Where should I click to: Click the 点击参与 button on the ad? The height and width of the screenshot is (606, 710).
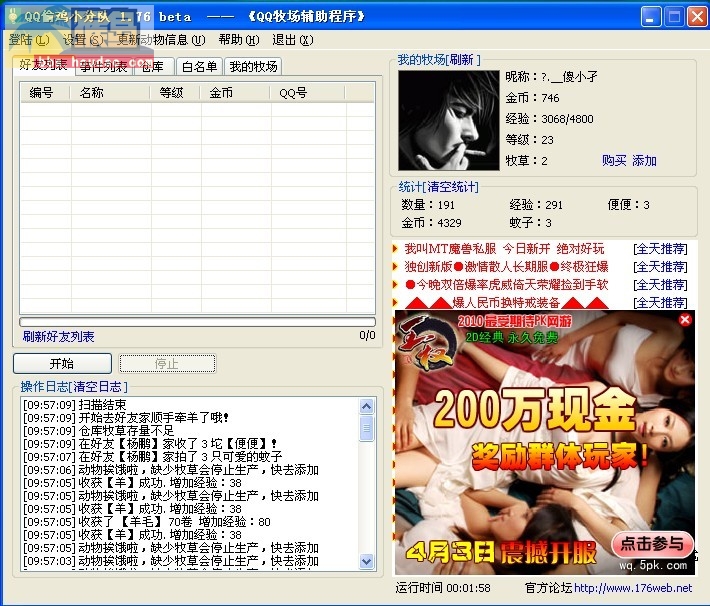652,543
